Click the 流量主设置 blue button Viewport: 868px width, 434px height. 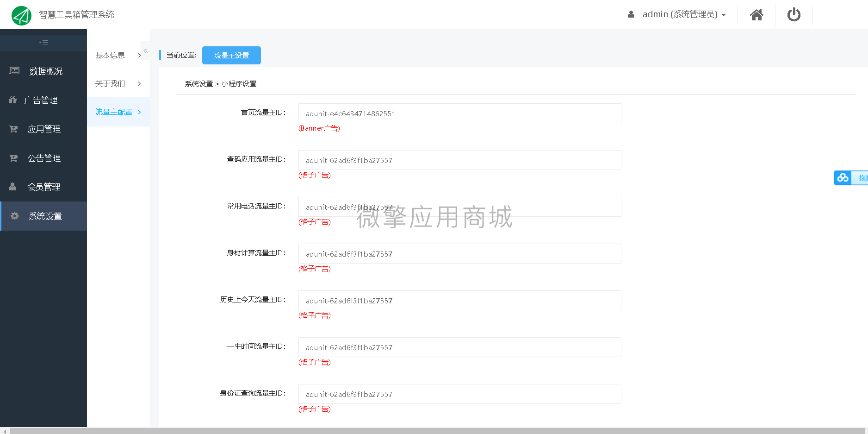pos(231,55)
